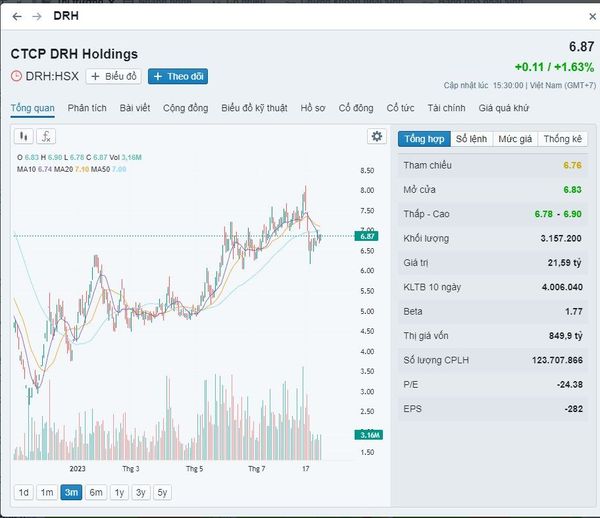Switch to the Sổ lệnh panel tab
Screen dimensions: 600x518
pyautogui.click(x=471, y=139)
